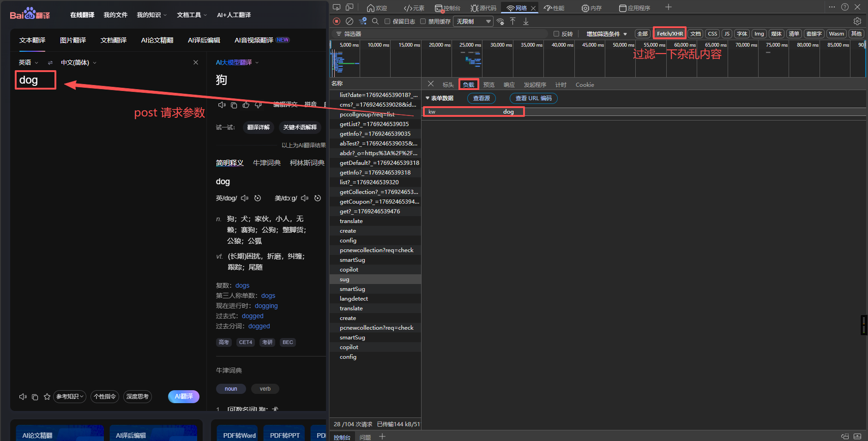
Task: Switch to the 响应 tab
Action: [509, 85]
